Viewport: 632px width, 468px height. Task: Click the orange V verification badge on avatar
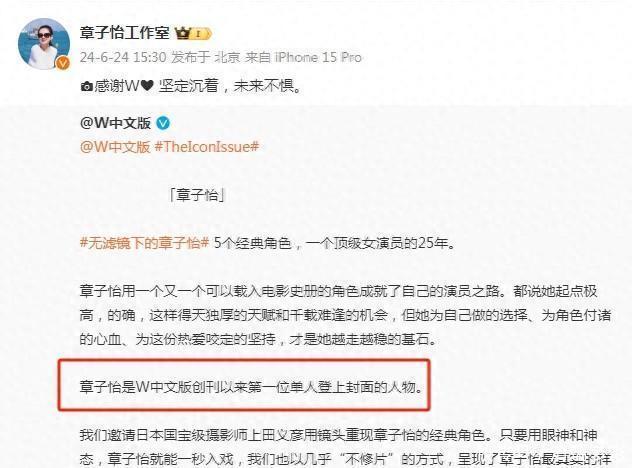62,63
